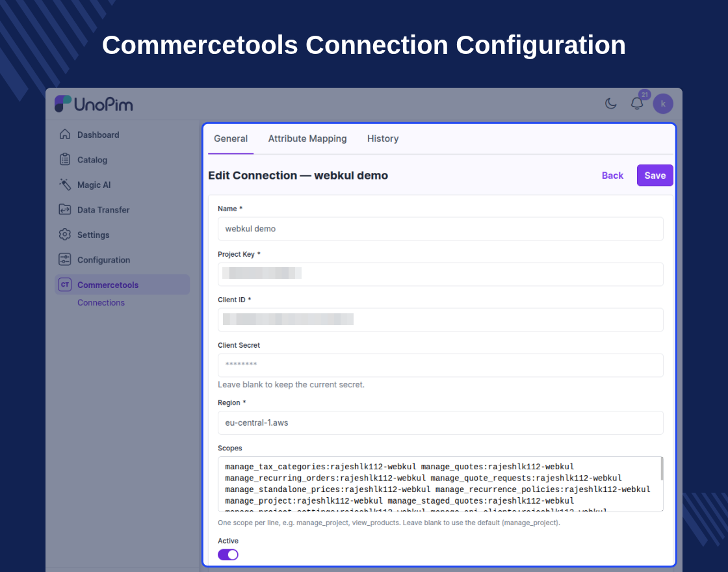Click the Client Secret field

click(441, 365)
